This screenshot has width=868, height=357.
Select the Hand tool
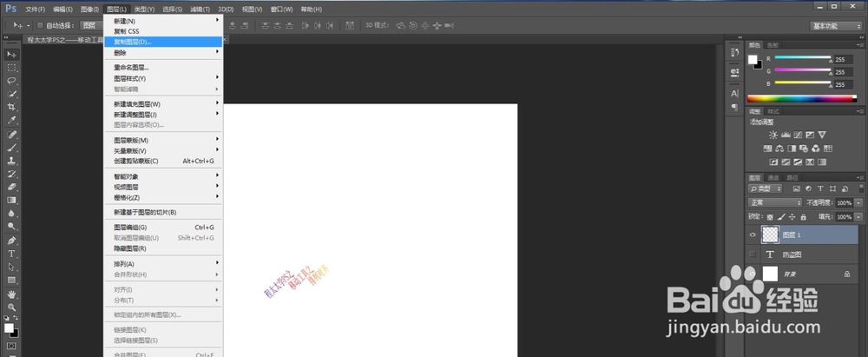pyautogui.click(x=11, y=294)
